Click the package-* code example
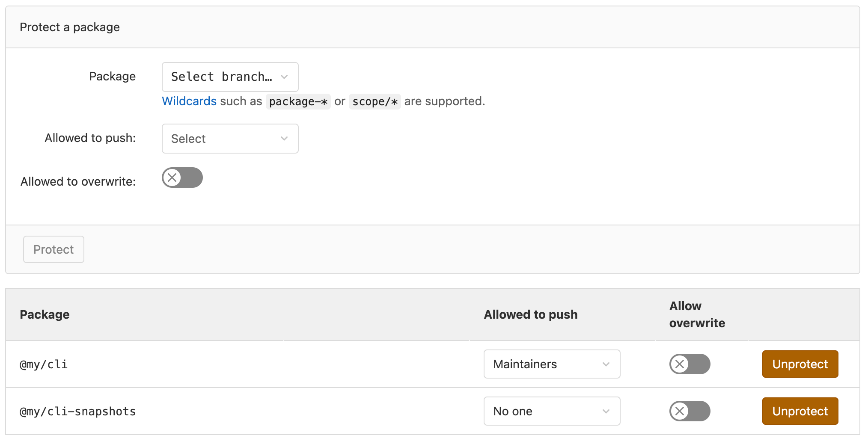The width and height of the screenshot is (868, 444). (x=298, y=101)
